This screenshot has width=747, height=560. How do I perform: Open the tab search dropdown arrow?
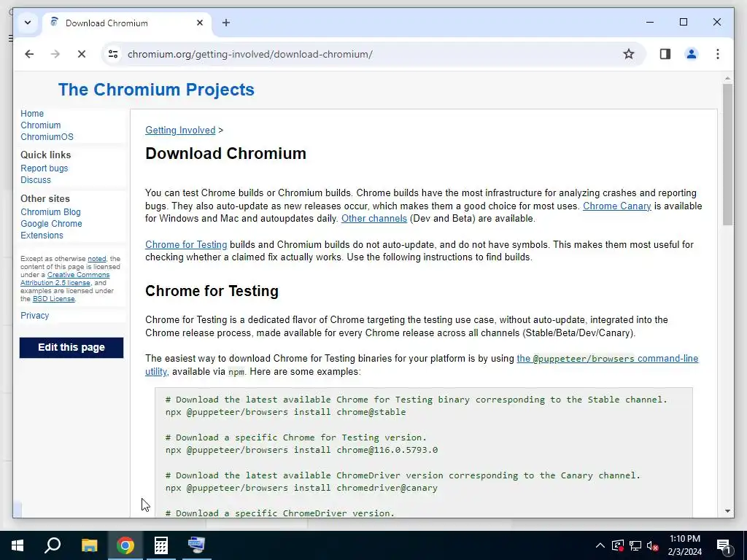[28, 23]
